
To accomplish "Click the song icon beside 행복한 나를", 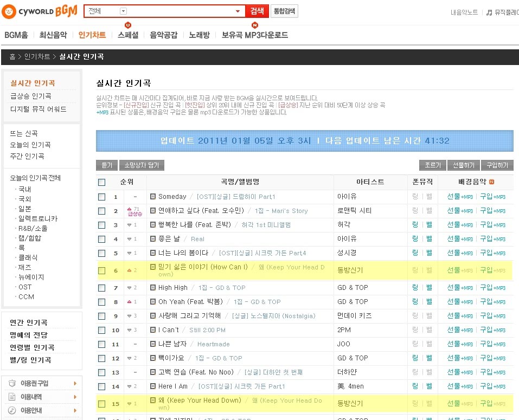I will tap(153, 225).
